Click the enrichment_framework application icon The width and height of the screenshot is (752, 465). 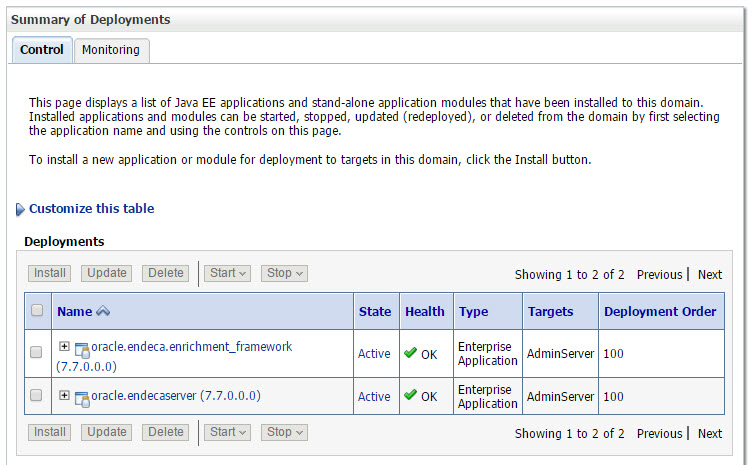tap(82, 350)
